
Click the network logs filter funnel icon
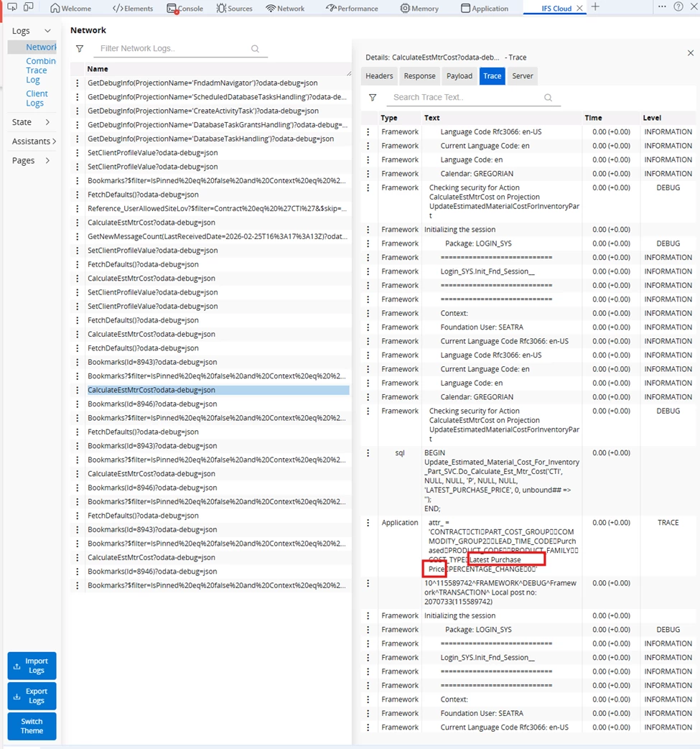(x=80, y=49)
